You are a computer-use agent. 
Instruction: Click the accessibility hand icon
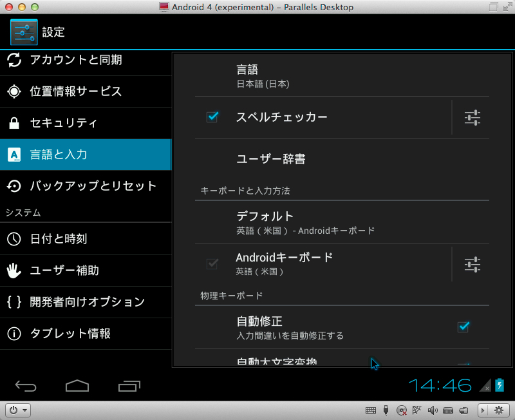[x=14, y=271]
